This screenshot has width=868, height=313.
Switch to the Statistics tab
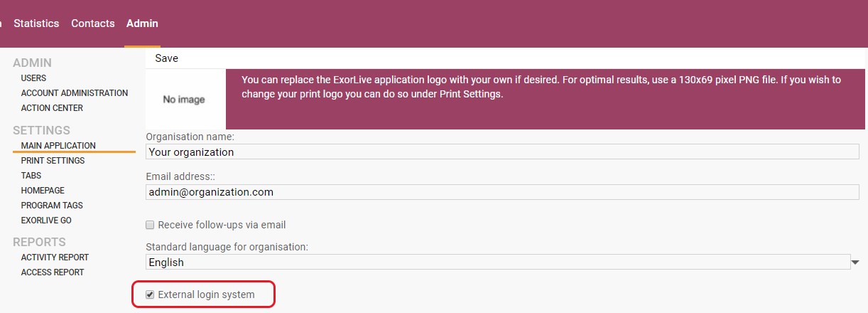[x=36, y=23]
